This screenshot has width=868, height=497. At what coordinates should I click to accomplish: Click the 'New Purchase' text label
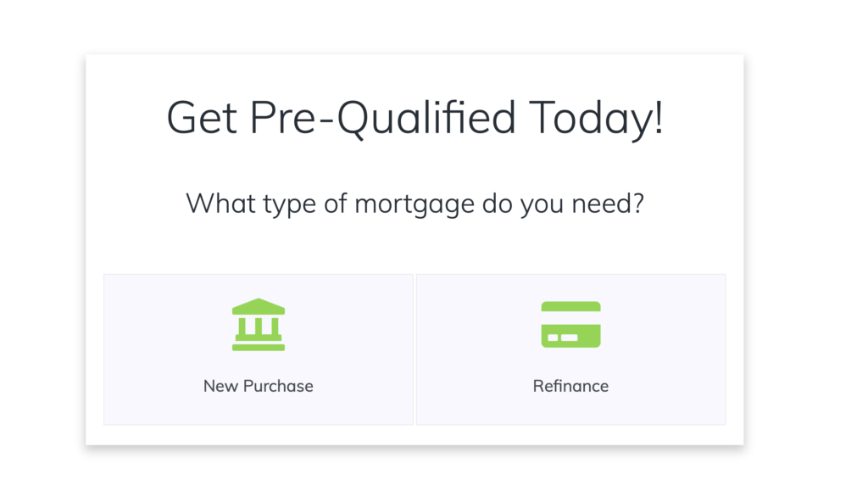coord(258,386)
